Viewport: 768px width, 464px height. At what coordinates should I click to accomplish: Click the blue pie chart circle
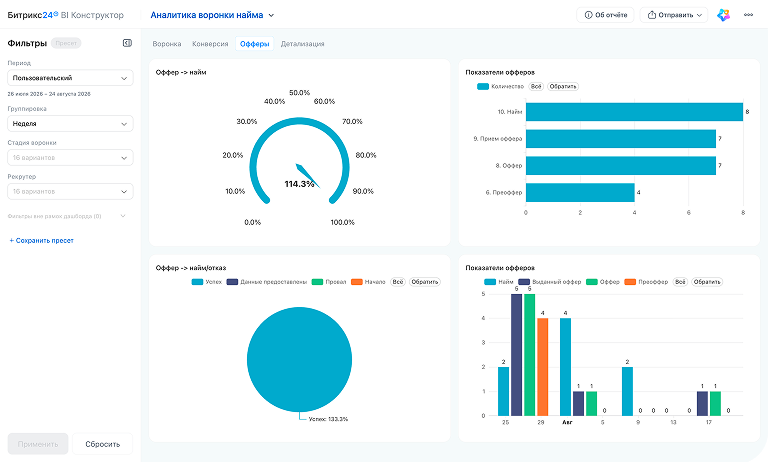(x=299, y=359)
